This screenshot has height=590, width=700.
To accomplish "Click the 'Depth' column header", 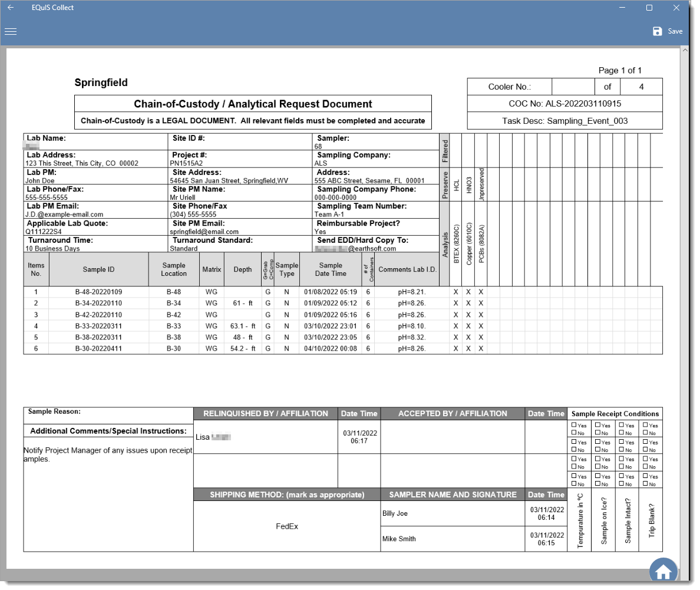I will pyautogui.click(x=243, y=270).
